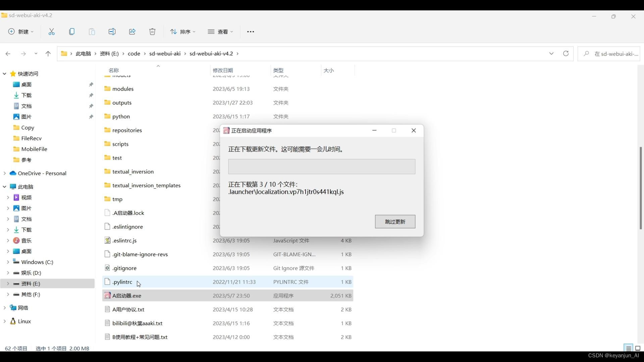Select the python folder row
This screenshot has height=362, width=644.
tap(227, 116)
